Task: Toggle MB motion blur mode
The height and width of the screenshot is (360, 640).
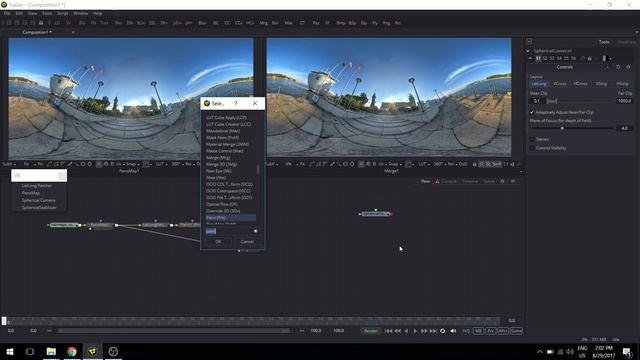Action: click(478, 331)
